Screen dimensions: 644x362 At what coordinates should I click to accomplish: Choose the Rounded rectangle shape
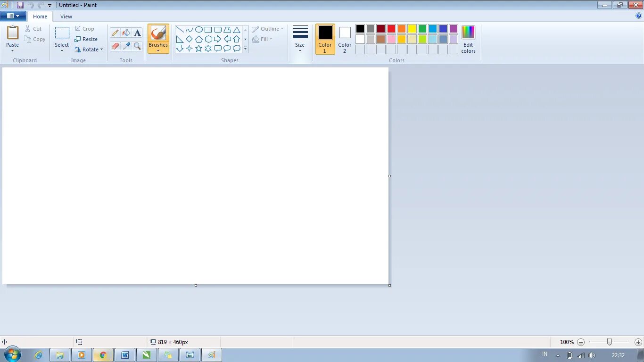coord(217,30)
